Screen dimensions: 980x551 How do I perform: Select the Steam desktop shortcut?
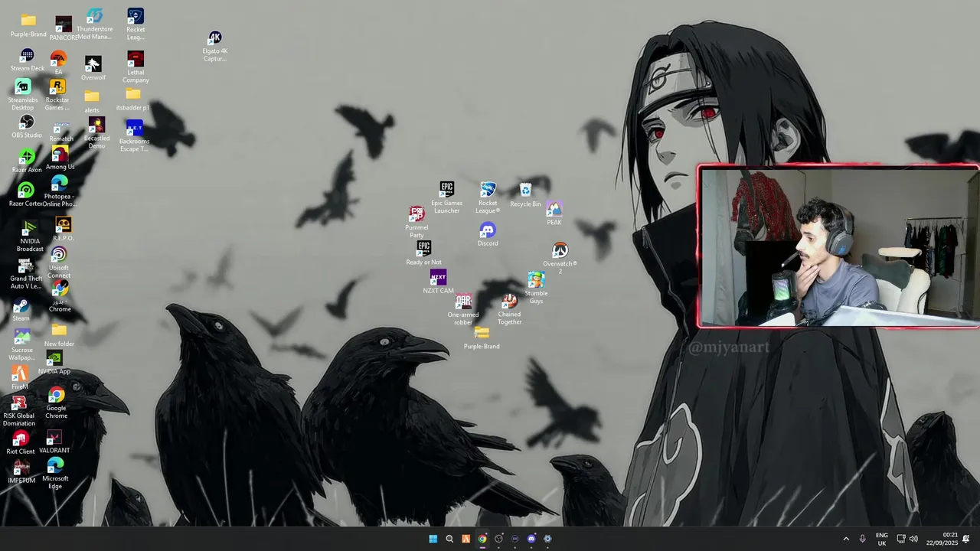pos(21,310)
